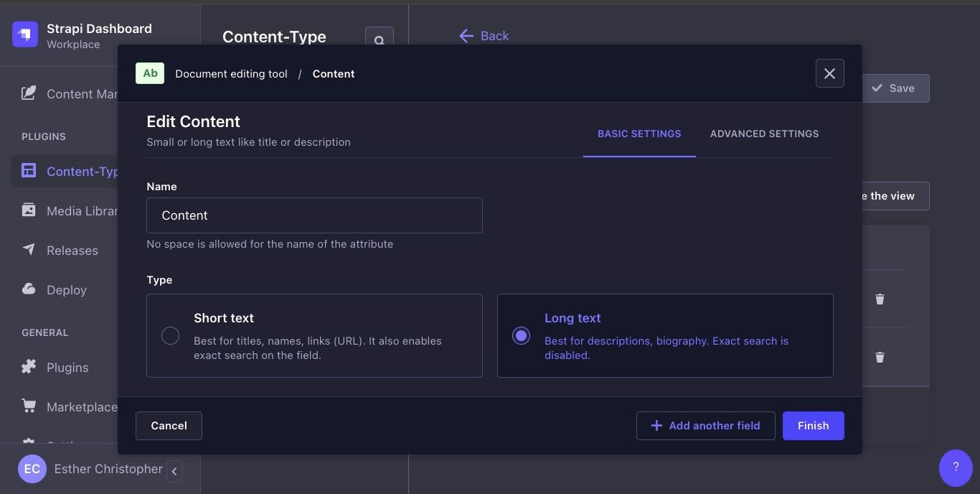The image size is (980, 494).
Task: Click Esther Christopher user name
Action: coord(108,469)
